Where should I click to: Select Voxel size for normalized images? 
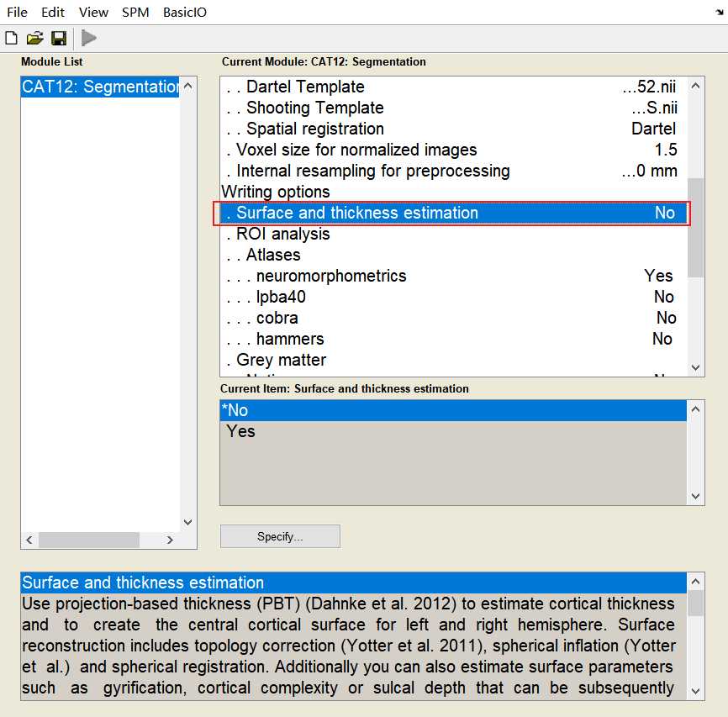pos(454,150)
